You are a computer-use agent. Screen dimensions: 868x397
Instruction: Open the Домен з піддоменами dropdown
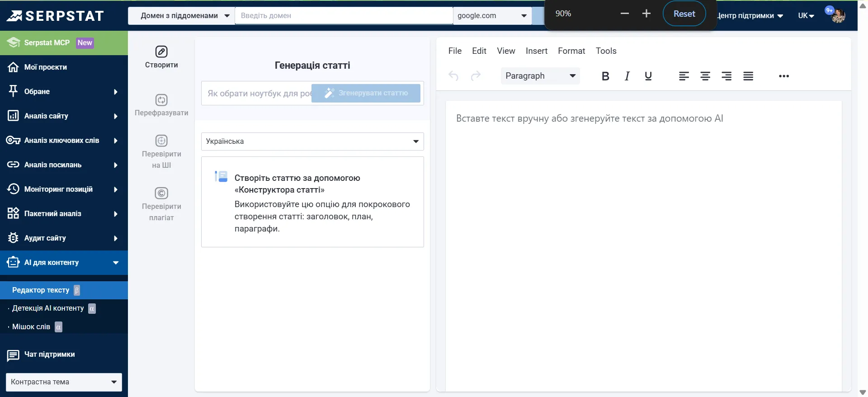[x=181, y=16]
